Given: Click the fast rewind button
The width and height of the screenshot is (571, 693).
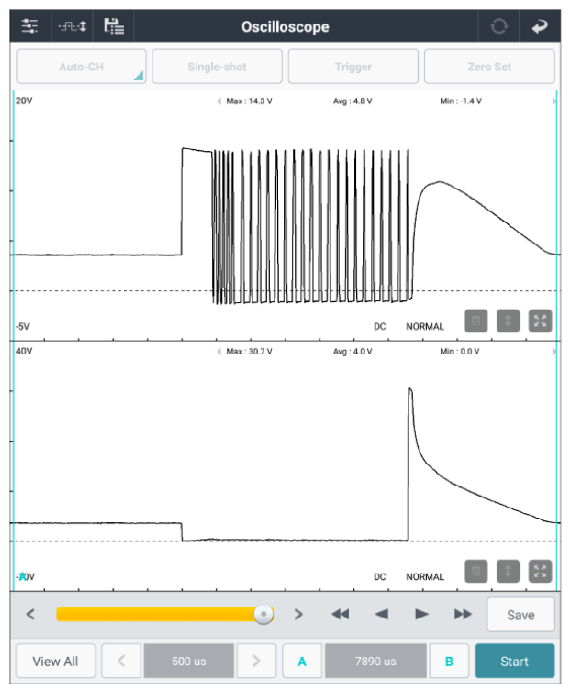Looking at the screenshot, I should [x=340, y=614].
